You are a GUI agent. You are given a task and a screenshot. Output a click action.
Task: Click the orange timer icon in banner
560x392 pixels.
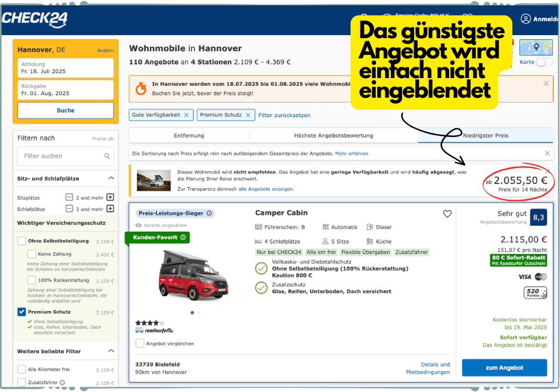click(141, 88)
